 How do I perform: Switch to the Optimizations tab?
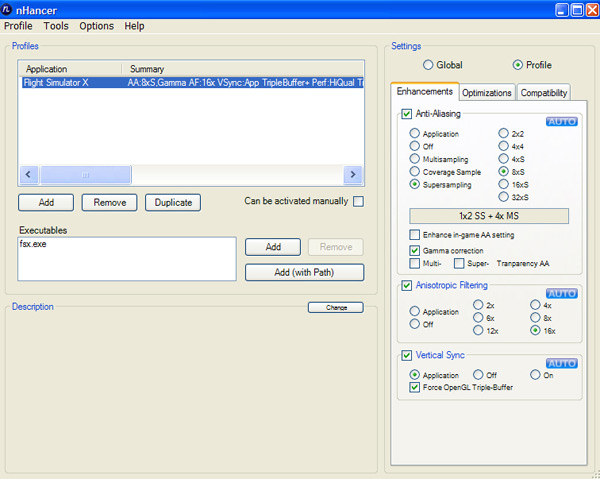(487, 93)
